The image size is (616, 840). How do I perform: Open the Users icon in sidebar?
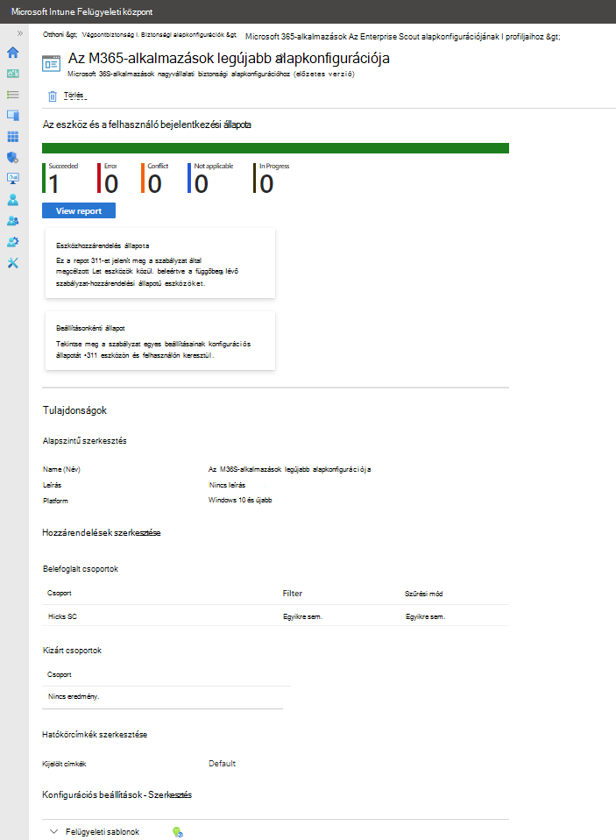(13, 200)
